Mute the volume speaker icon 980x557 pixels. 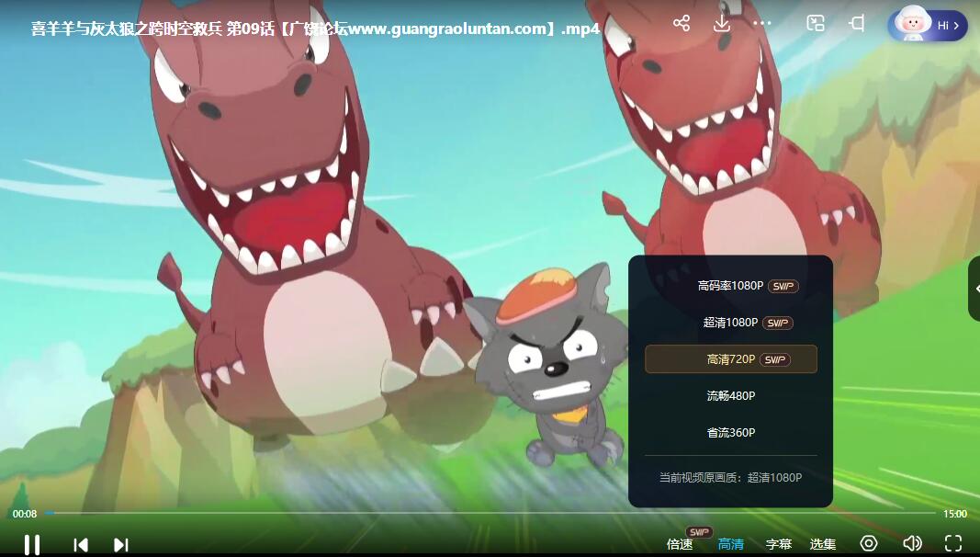click(913, 543)
